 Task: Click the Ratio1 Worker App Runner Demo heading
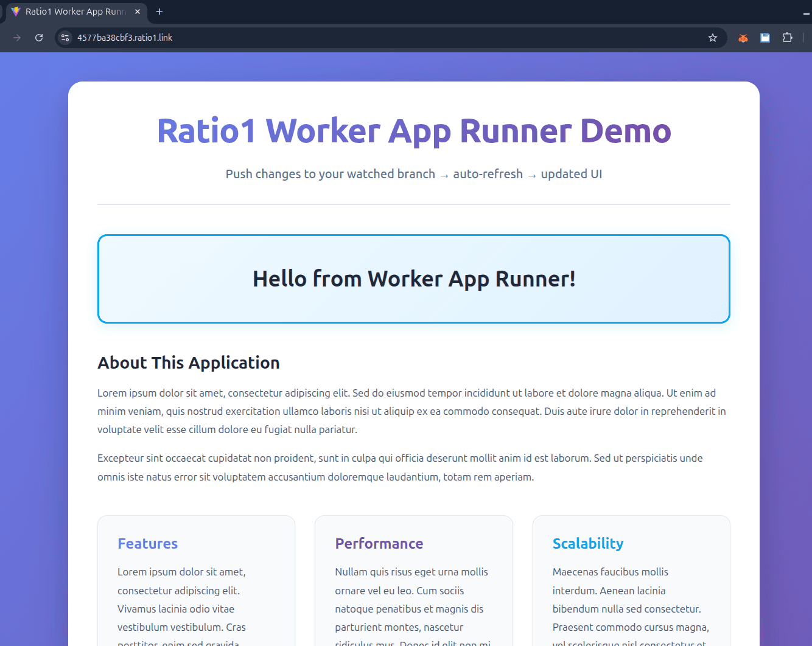point(414,131)
